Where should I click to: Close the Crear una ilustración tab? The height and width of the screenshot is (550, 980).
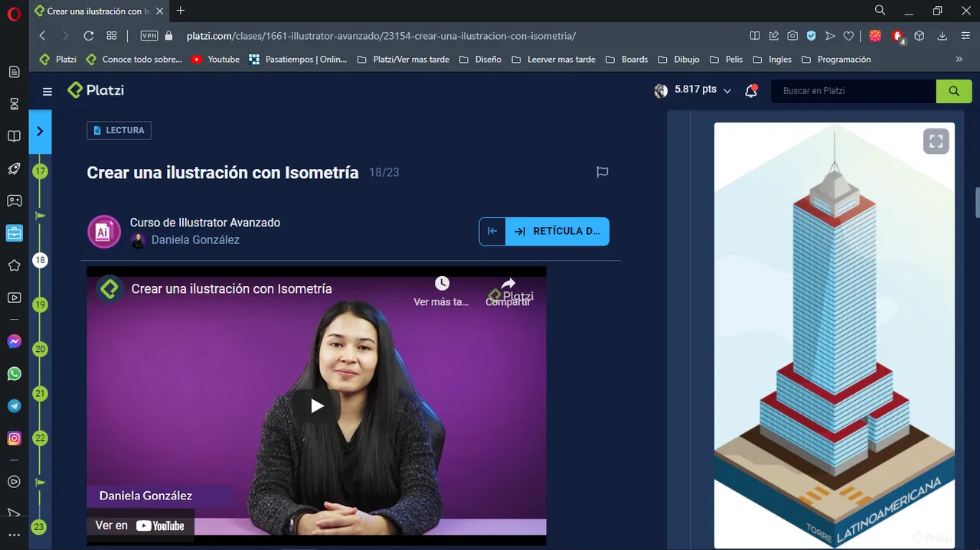point(159,11)
